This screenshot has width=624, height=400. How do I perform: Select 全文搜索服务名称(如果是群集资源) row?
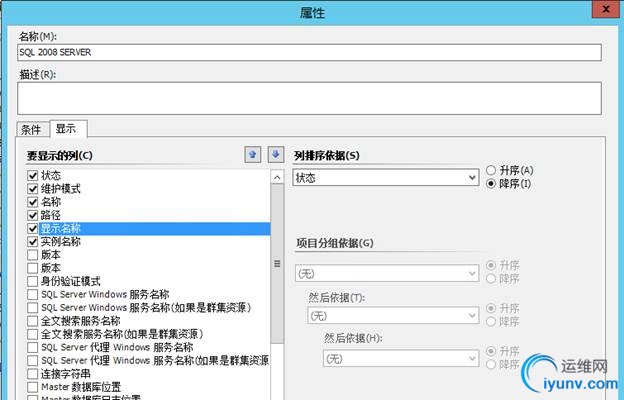point(122,334)
